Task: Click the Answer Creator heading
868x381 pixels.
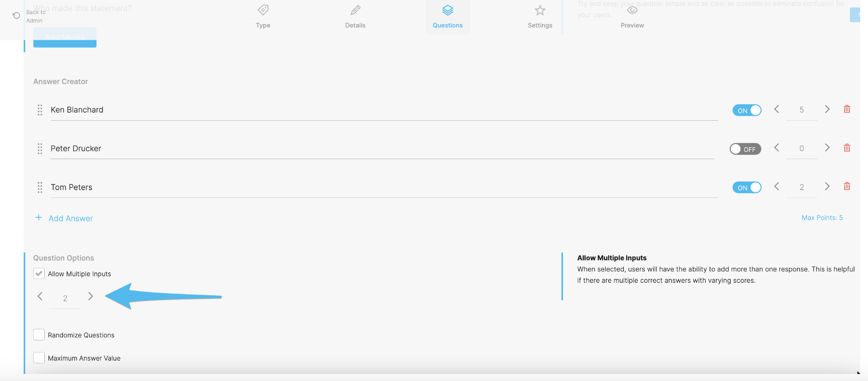Action: pyautogui.click(x=61, y=81)
